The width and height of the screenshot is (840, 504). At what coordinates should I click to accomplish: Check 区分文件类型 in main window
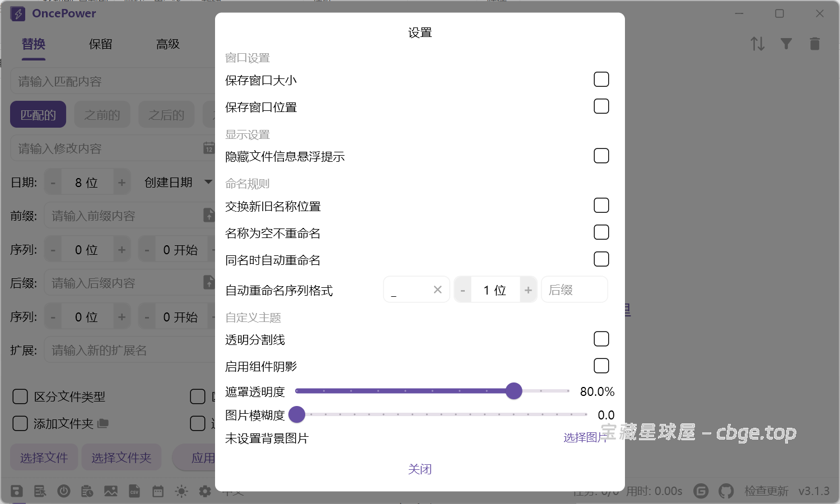(x=20, y=396)
